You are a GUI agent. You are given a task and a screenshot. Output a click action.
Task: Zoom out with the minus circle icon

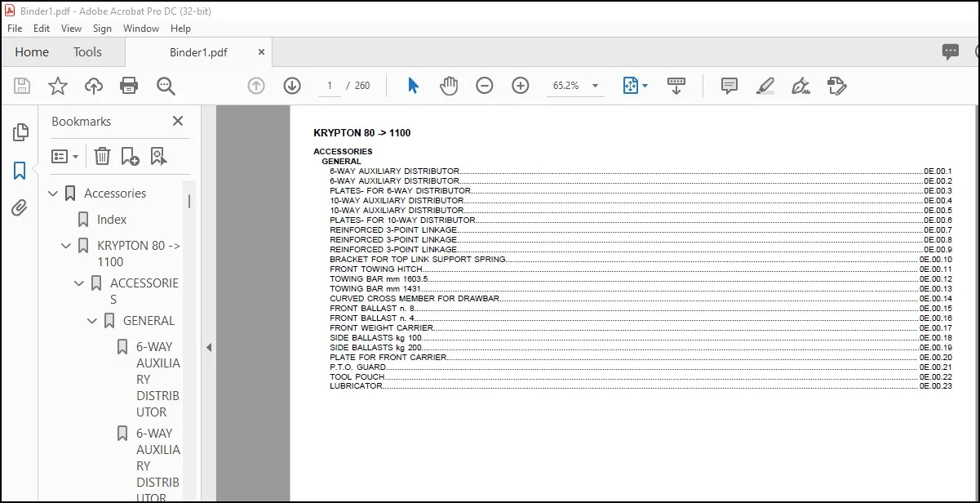(x=485, y=86)
